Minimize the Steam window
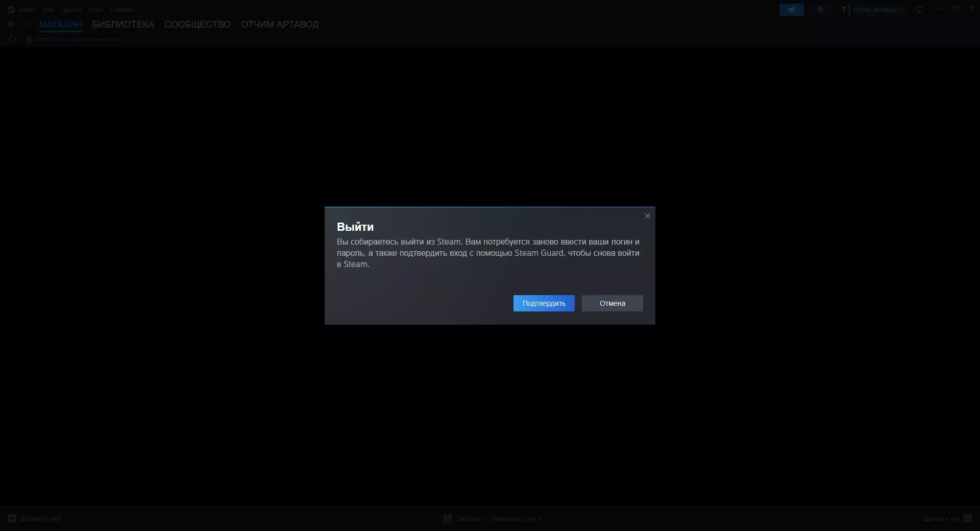 point(939,9)
